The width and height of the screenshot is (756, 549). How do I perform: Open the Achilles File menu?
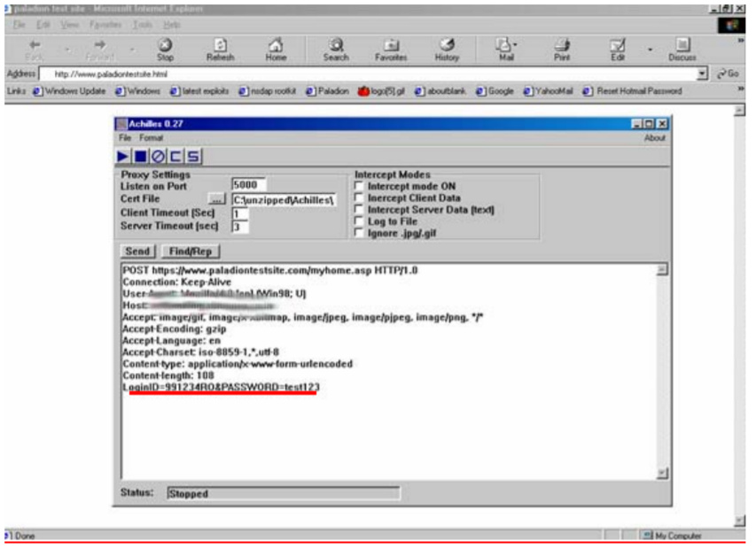point(125,138)
